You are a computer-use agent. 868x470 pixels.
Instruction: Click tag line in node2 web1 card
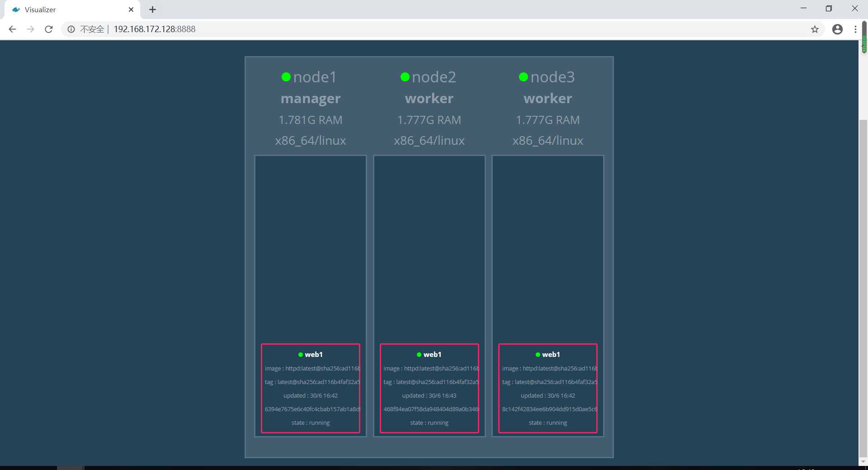pos(431,382)
